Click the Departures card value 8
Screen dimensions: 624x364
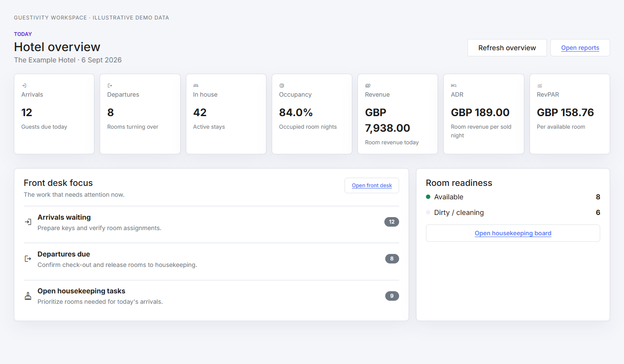(x=110, y=113)
